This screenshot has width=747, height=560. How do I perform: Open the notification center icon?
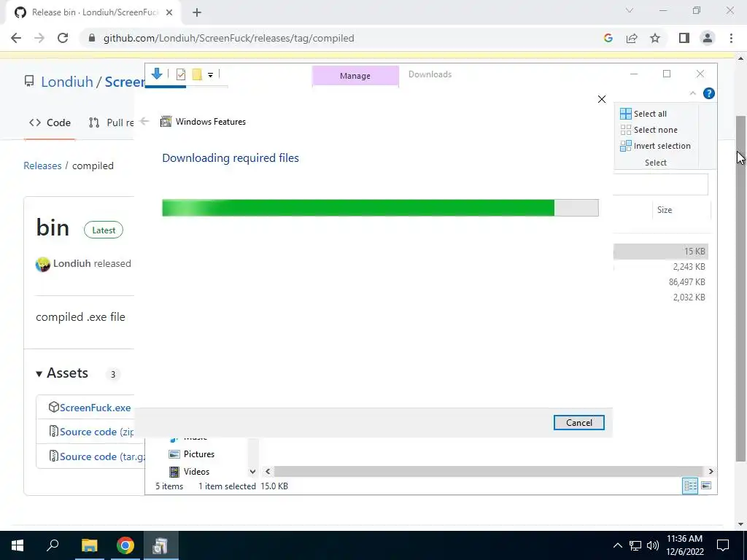click(723, 545)
